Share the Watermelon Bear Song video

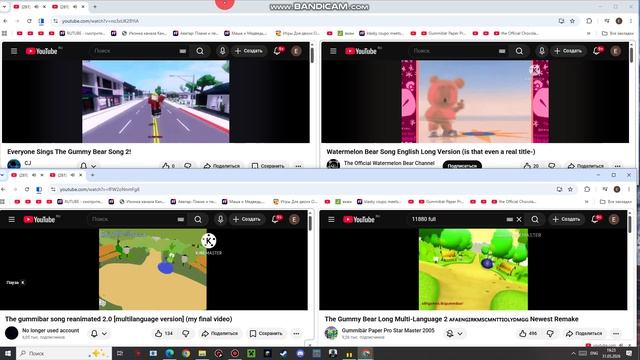pos(586,166)
